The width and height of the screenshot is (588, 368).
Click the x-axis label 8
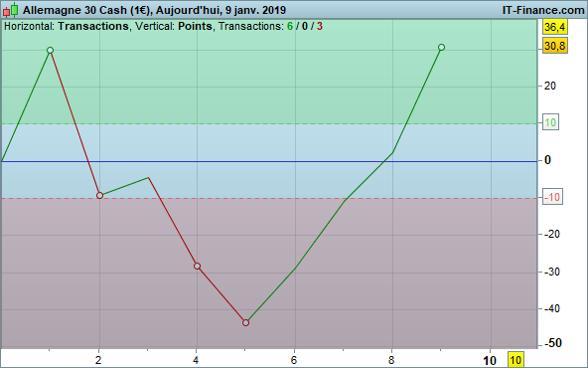pos(391,360)
